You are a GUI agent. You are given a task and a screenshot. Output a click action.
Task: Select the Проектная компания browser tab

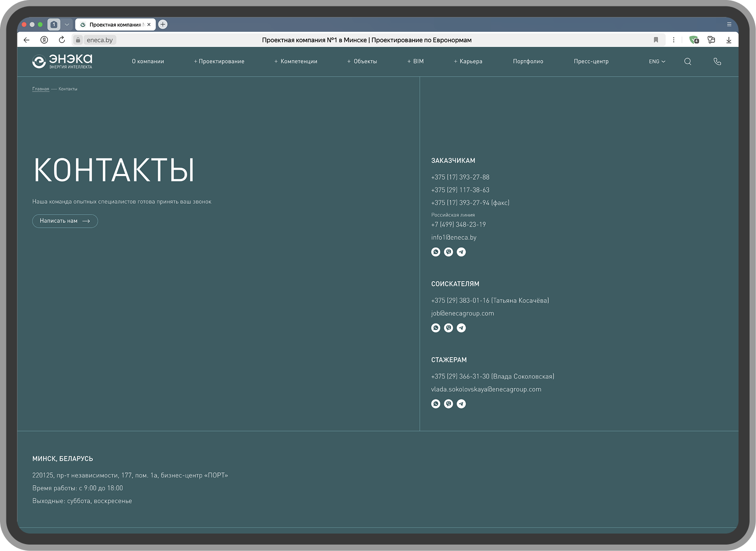115,24
